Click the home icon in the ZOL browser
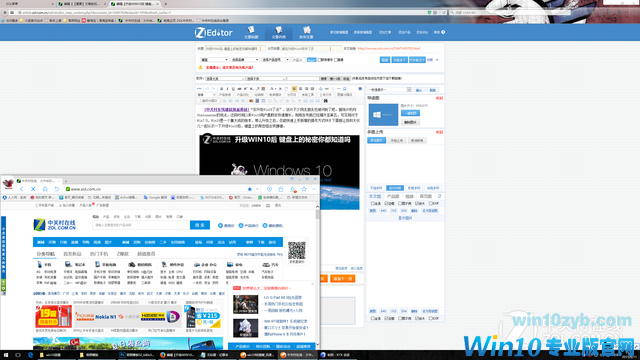 (45, 189)
